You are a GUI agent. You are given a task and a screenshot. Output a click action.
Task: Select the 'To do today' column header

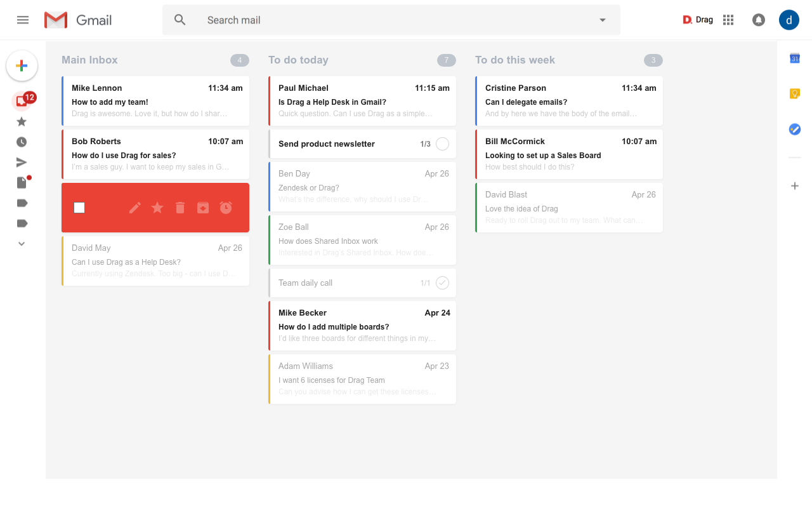[298, 60]
